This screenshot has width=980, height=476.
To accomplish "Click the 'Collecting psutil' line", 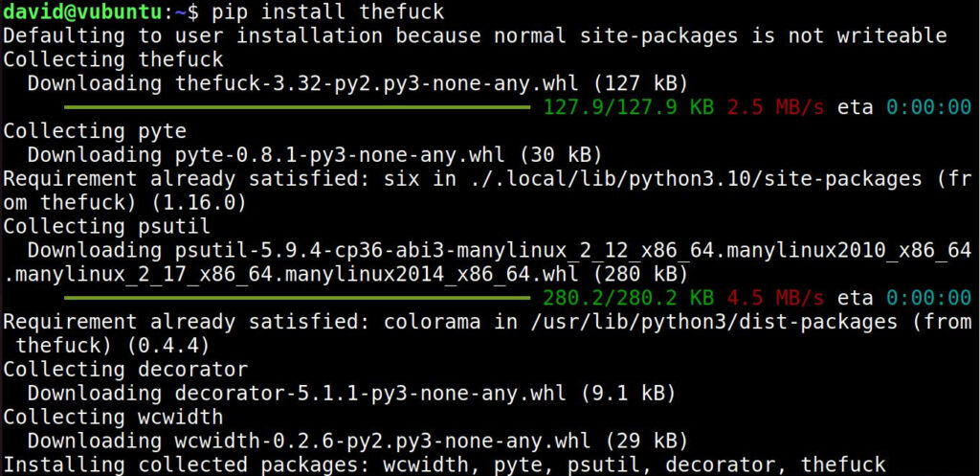I will click(x=107, y=226).
